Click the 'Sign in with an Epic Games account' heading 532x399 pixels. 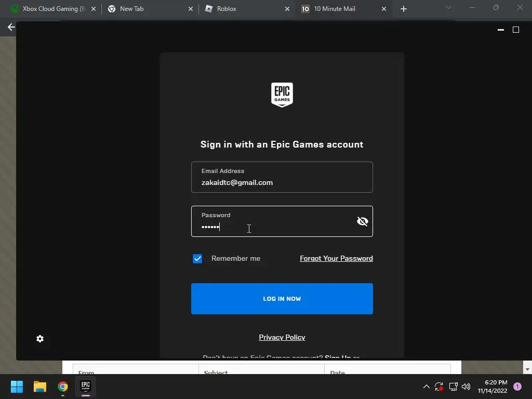pyautogui.click(x=282, y=144)
